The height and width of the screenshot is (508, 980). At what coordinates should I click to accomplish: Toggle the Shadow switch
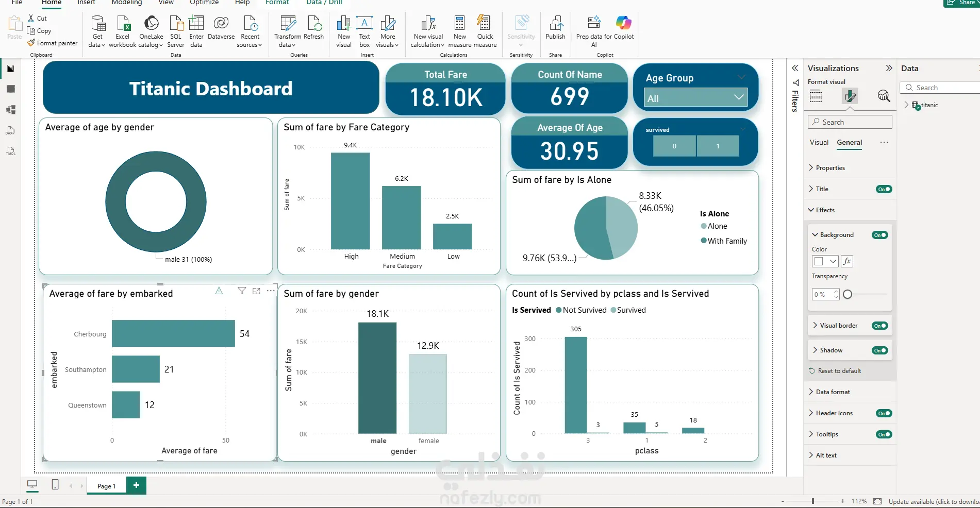pos(880,350)
